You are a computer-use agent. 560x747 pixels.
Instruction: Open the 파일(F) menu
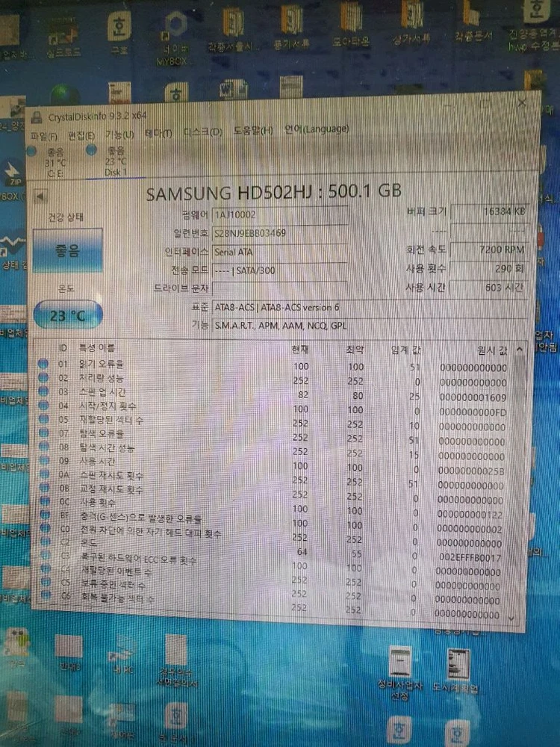point(43,136)
